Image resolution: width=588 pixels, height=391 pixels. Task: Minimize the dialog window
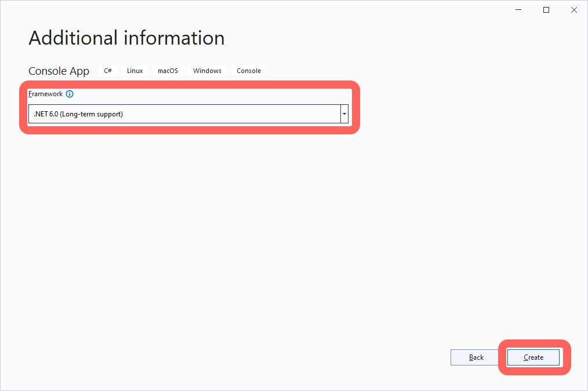tap(518, 10)
